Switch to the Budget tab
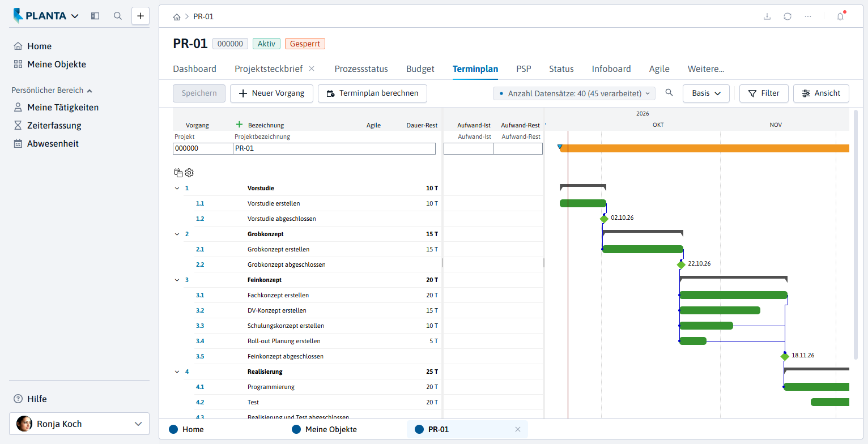The height and width of the screenshot is (444, 868). (420, 69)
